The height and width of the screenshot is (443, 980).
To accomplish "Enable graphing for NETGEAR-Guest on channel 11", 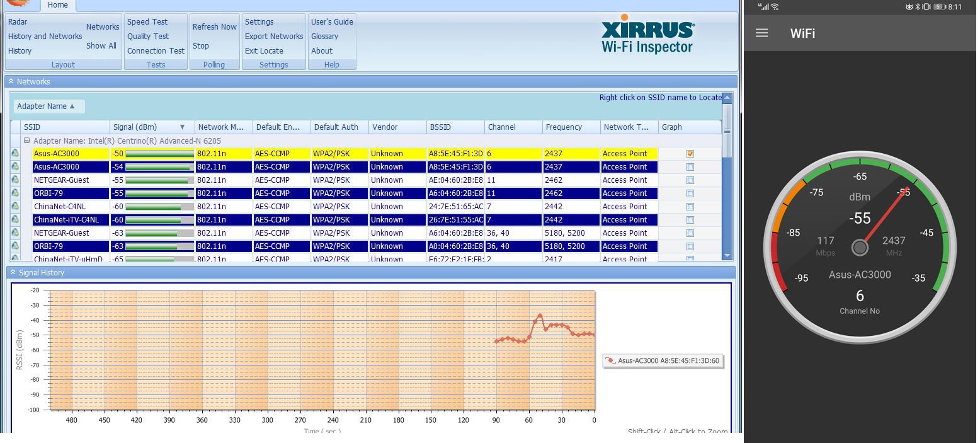I will click(x=690, y=180).
